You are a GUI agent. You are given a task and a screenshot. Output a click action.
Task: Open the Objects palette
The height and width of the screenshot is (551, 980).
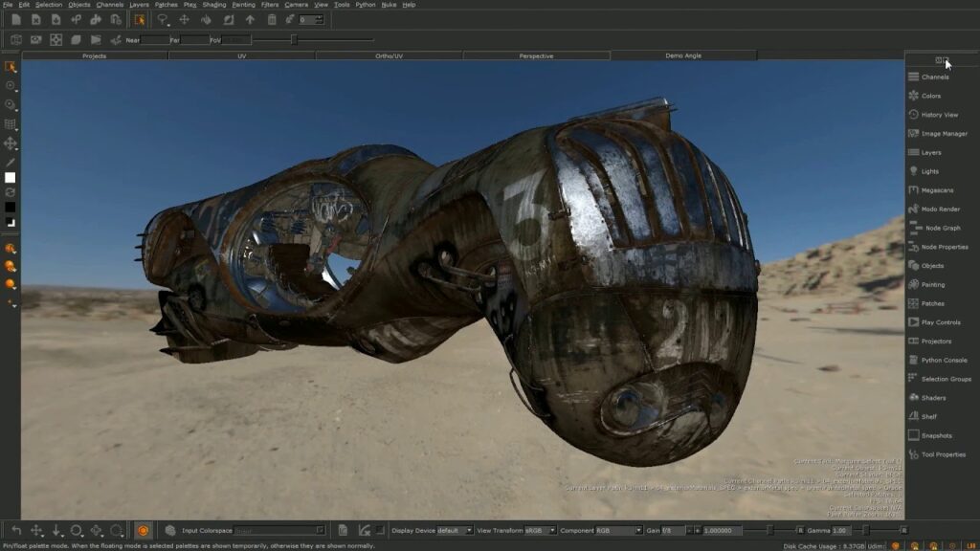click(932, 266)
